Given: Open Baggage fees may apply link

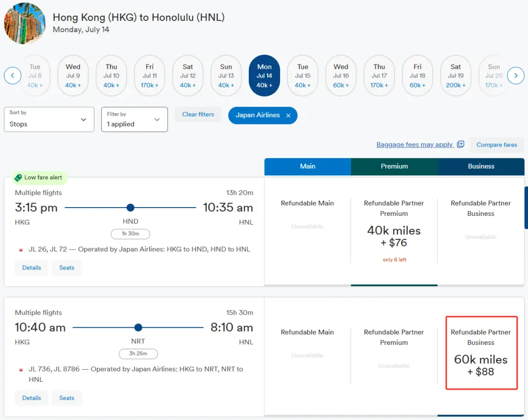Looking at the screenshot, I should click(415, 145).
